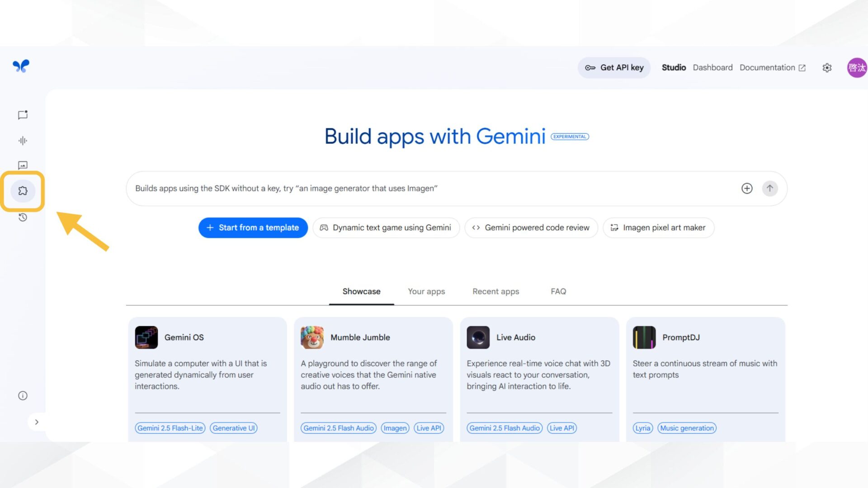Open the Chat panel from the sidebar
Image resolution: width=868 pixels, height=488 pixels.
coord(23,115)
